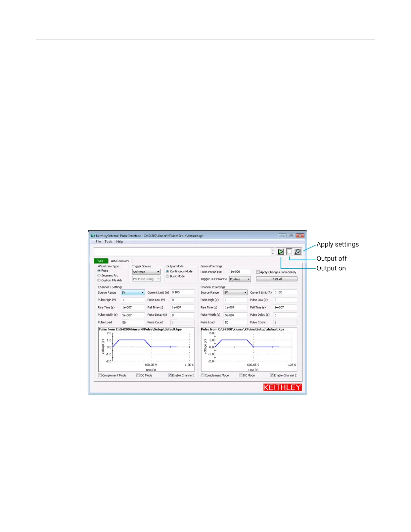Image resolution: width=411 pixels, height=532 pixels.
Task: Switch to the Arb Generator tab
Action: pos(120,261)
